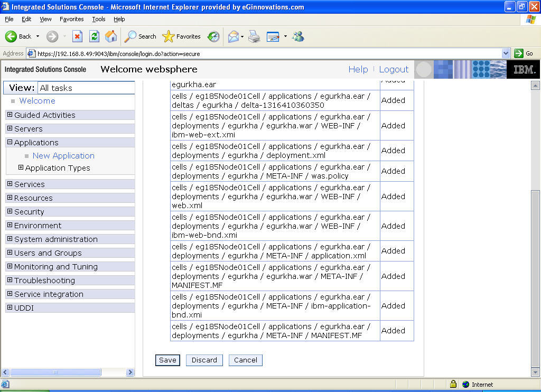Click the Cancel button
This screenshot has height=392, width=541.
[x=245, y=360]
